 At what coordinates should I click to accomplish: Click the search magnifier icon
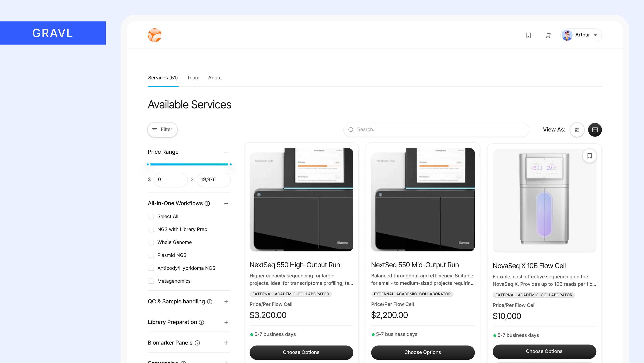coord(351,130)
